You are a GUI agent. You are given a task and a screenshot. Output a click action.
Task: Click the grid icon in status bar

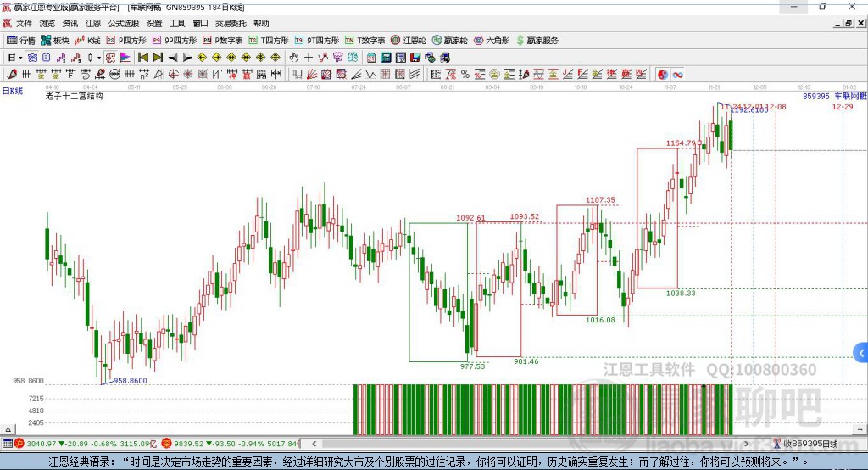[x=7, y=444]
